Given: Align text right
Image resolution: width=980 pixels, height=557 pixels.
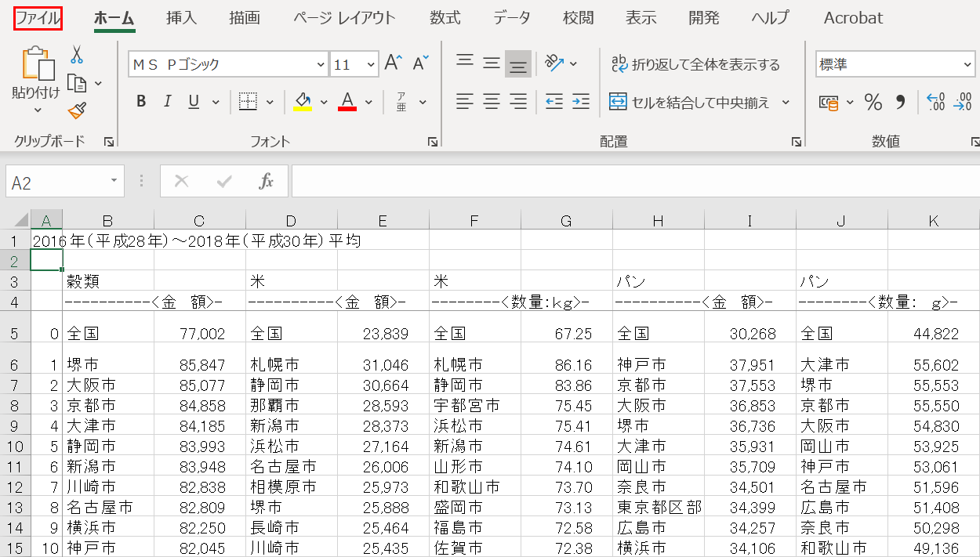Looking at the screenshot, I should pyautogui.click(x=518, y=102).
